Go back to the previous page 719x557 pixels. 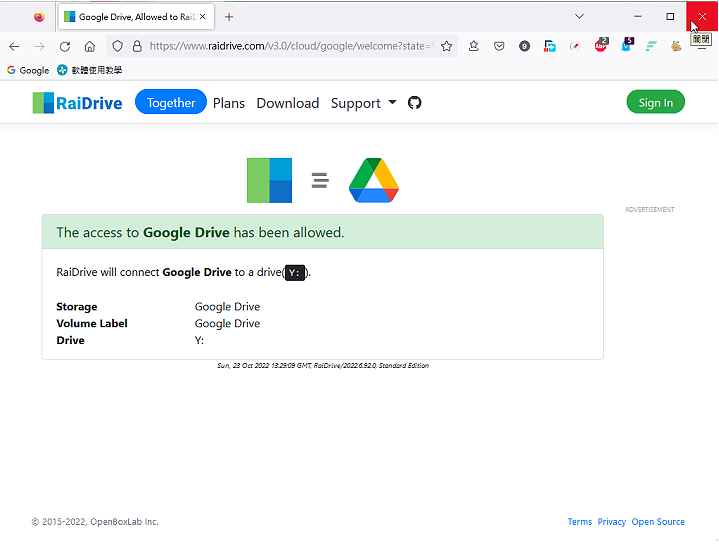[14, 46]
